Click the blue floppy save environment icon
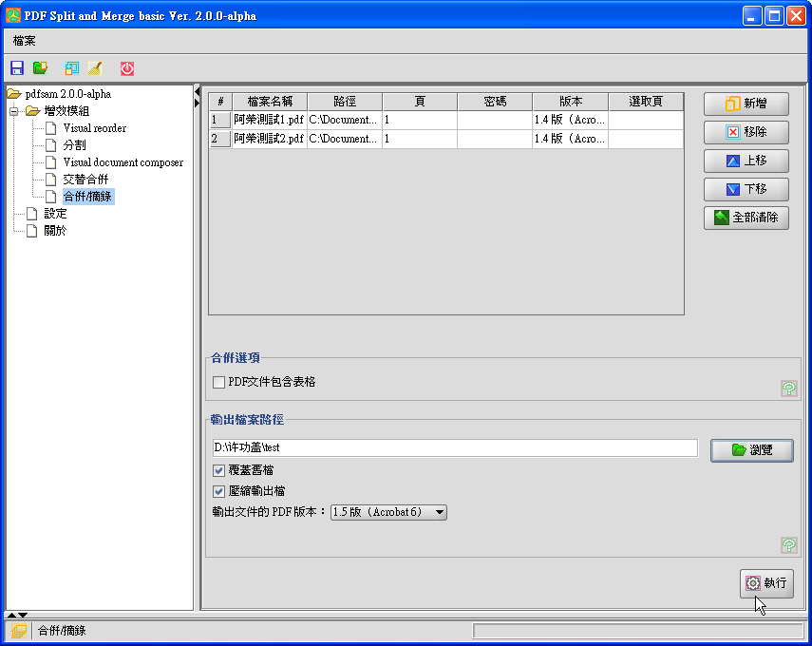The image size is (812, 646). pos(17,68)
